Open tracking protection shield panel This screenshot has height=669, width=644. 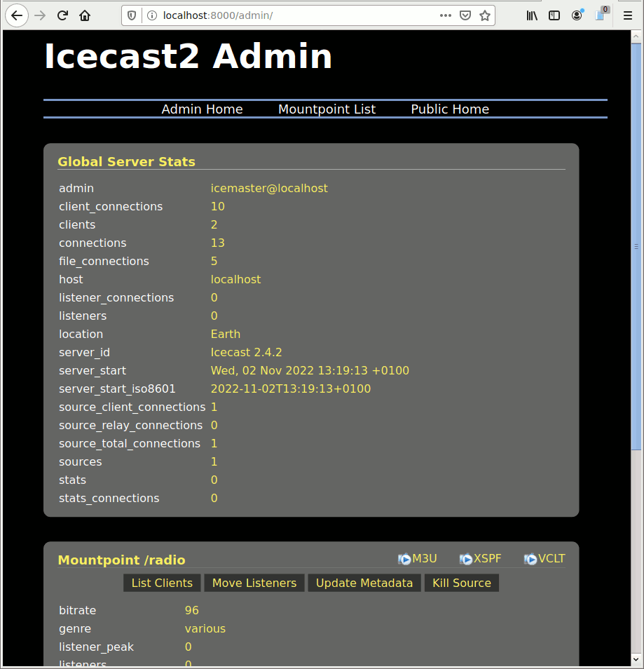point(132,15)
